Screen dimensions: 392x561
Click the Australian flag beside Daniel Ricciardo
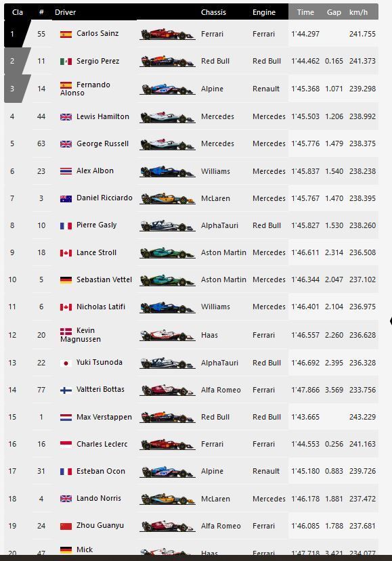[66, 198]
